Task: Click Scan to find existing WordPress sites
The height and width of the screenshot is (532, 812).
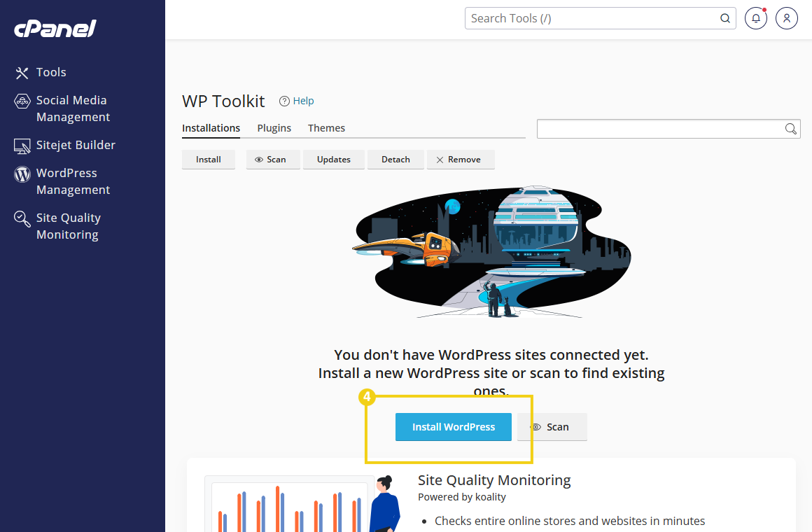Action: click(x=552, y=426)
